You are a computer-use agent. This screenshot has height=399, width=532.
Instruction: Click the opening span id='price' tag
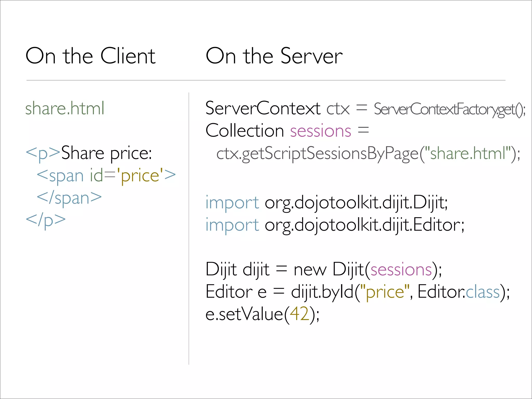point(106,176)
